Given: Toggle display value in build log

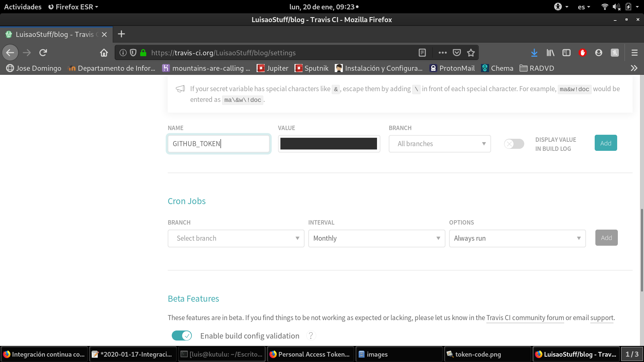Looking at the screenshot, I should click(514, 144).
